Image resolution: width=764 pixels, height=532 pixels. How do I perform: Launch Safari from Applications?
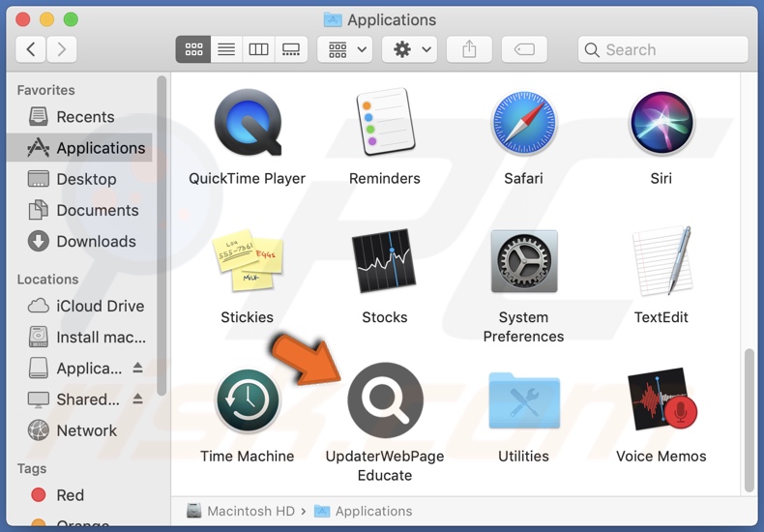523,124
